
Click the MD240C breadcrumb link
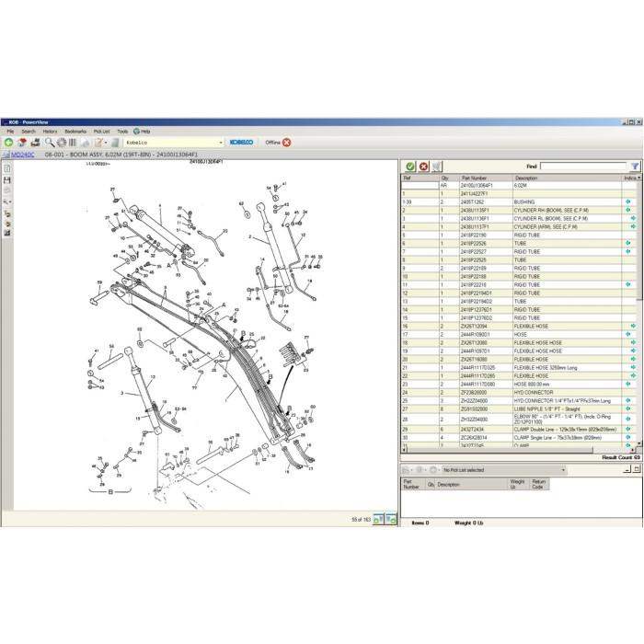click(x=23, y=155)
